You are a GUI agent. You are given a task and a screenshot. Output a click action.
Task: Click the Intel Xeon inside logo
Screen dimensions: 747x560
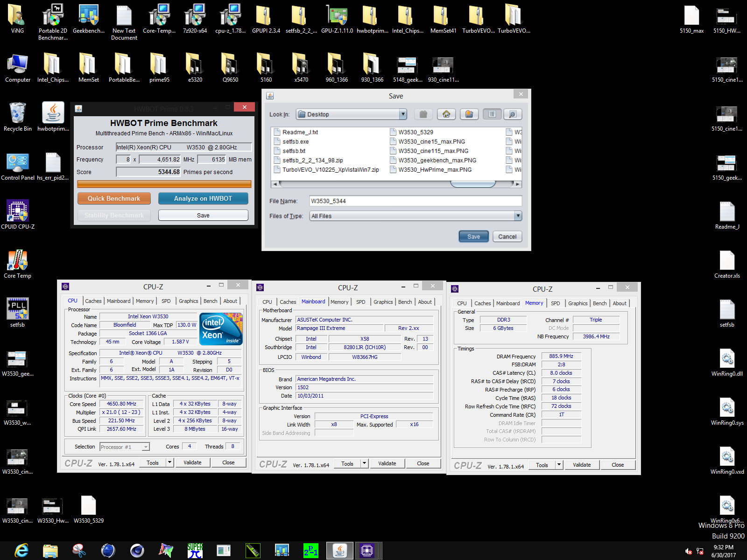221,329
